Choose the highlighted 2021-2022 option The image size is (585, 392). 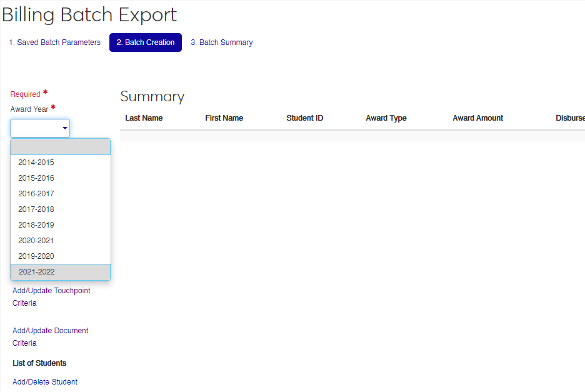[x=37, y=272]
